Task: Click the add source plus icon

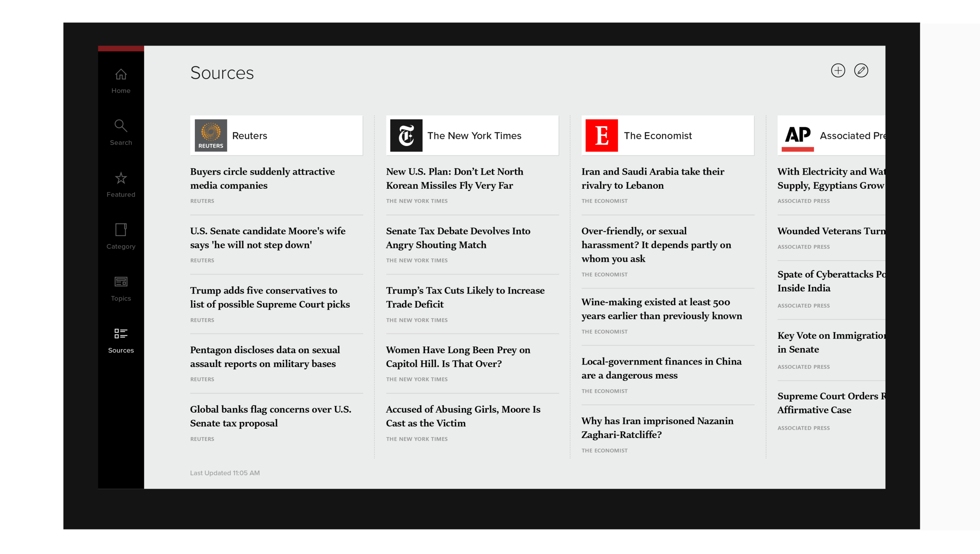Action: click(x=838, y=71)
